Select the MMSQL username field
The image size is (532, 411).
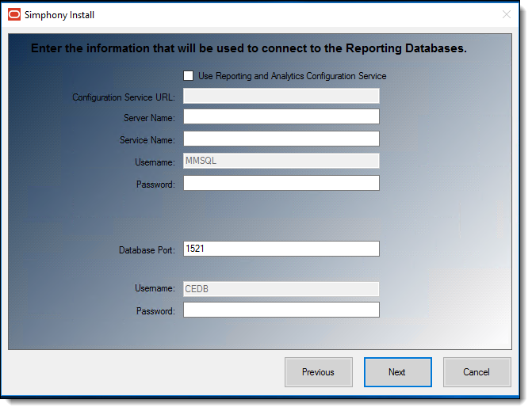click(x=281, y=161)
